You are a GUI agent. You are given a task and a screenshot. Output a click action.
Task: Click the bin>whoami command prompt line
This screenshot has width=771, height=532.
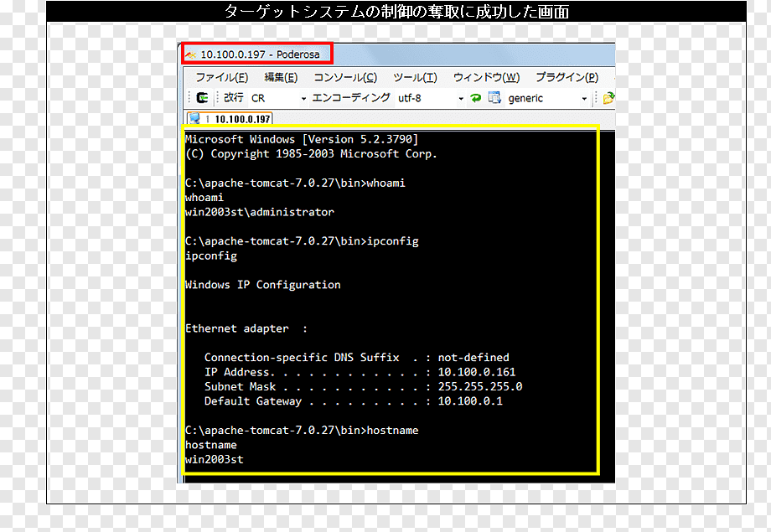click(295, 183)
